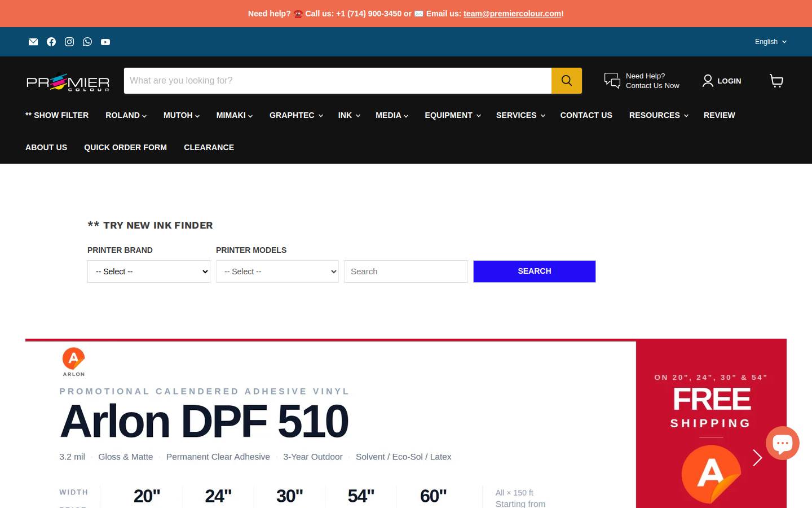Click the 20" width option
This screenshot has height=508, width=812.
[x=147, y=496]
